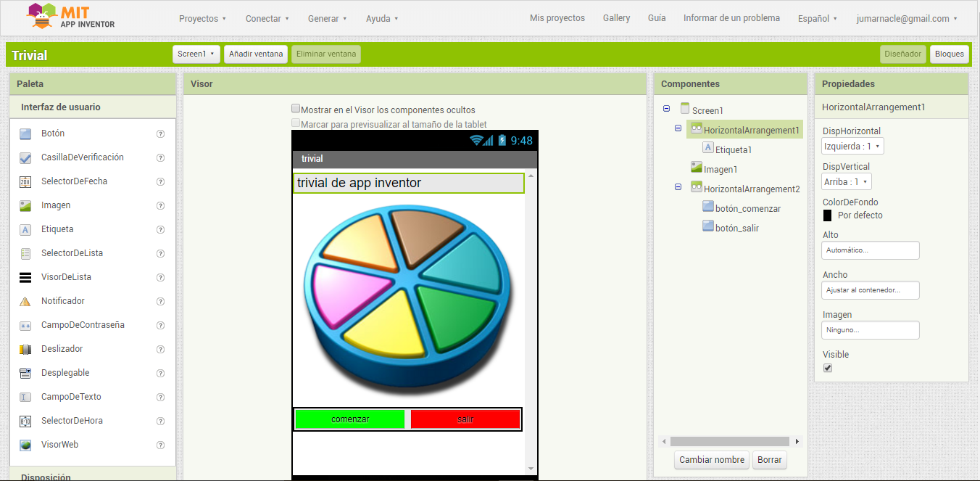The image size is (980, 481).
Task: Collapse the Screen1 tree node
Action: click(666, 110)
